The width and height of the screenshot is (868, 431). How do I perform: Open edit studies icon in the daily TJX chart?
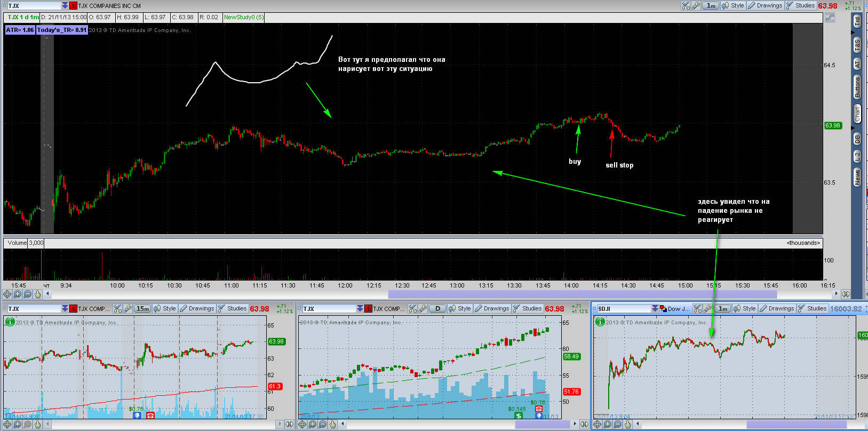[x=413, y=309]
